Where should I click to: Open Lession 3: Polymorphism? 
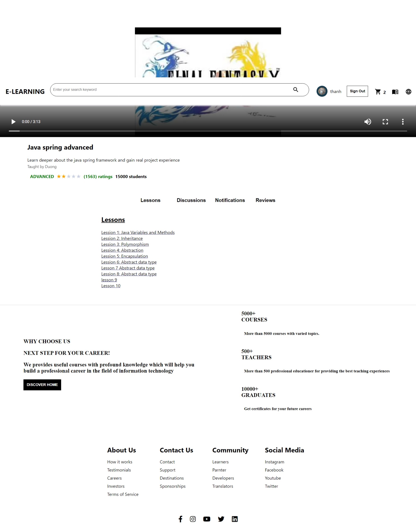click(x=125, y=244)
